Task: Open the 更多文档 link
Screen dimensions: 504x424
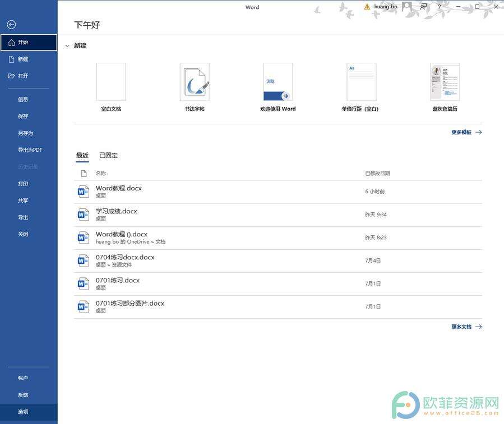Action: pyautogui.click(x=466, y=327)
